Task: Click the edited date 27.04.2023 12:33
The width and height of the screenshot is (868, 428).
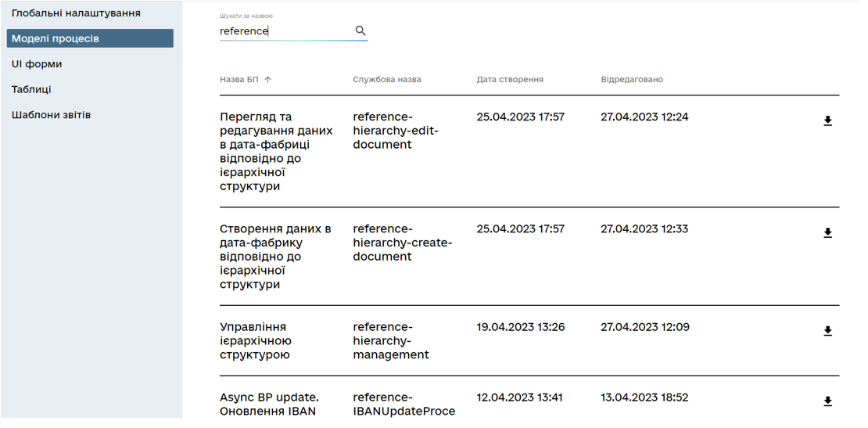Action: click(644, 228)
